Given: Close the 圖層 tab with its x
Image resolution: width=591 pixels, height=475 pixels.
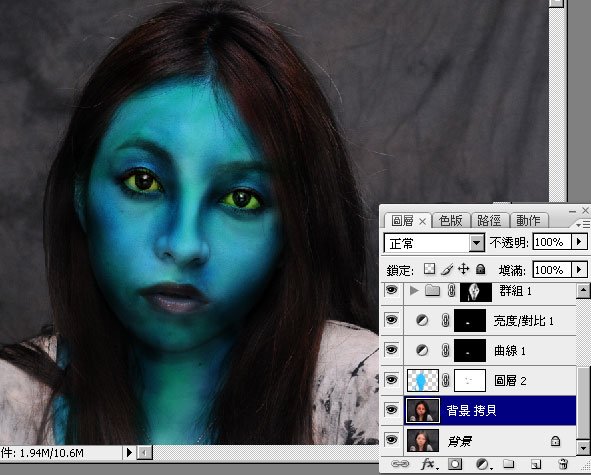Looking at the screenshot, I should (x=423, y=222).
